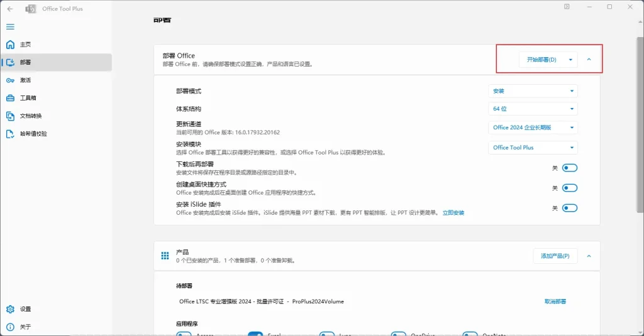Click the 立即安装 link
This screenshot has width=644, height=336.
click(x=453, y=213)
